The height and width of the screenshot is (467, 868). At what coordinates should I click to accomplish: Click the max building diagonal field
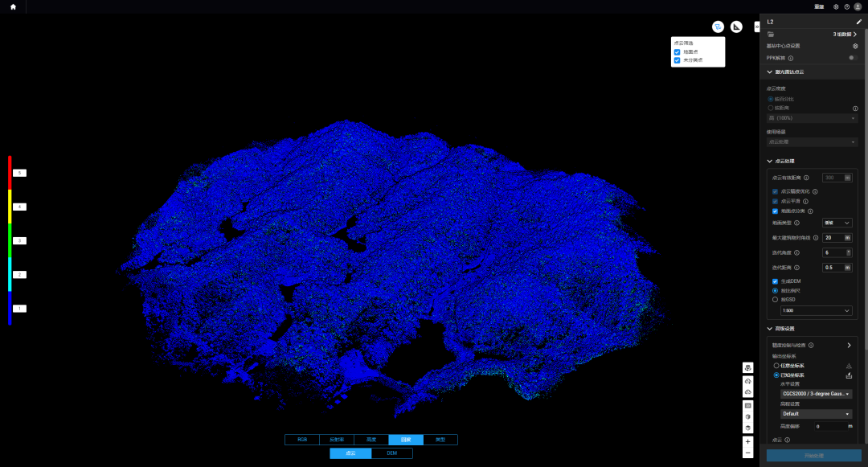click(x=837, y=238)
